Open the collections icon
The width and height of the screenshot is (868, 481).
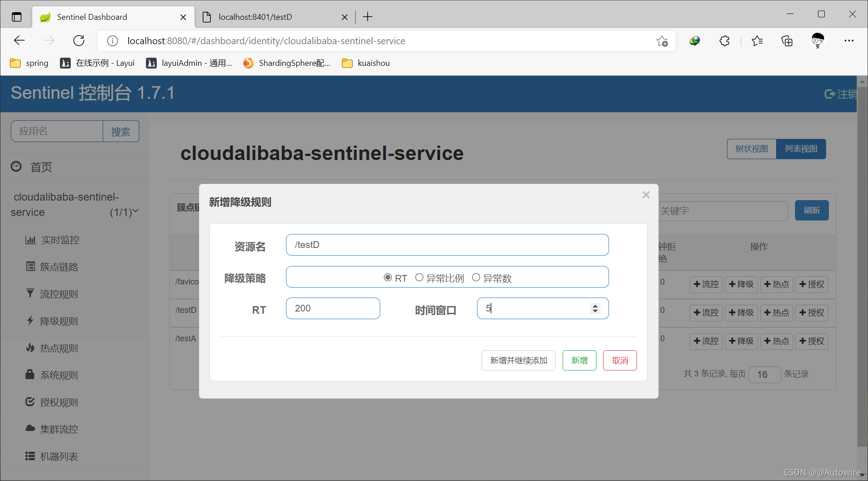point(787,41)
